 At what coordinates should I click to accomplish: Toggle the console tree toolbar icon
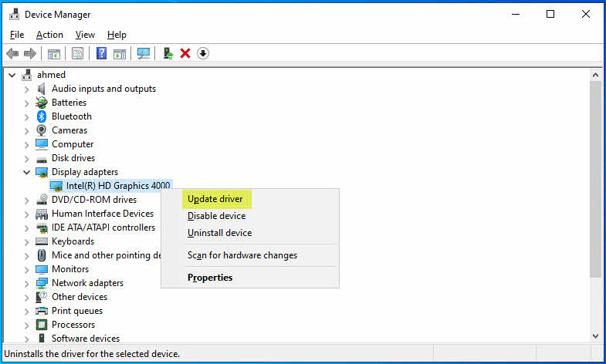point(54,53)
